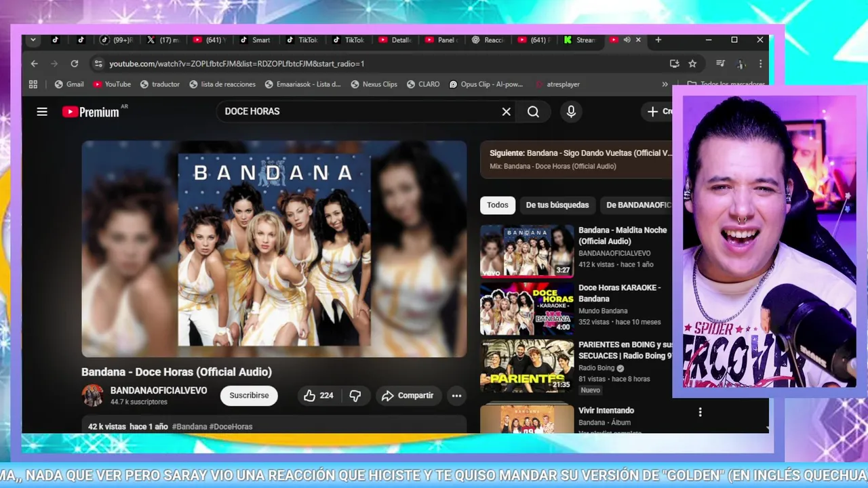Switch to the (99+) TikTok tab

tap(117, 40)
